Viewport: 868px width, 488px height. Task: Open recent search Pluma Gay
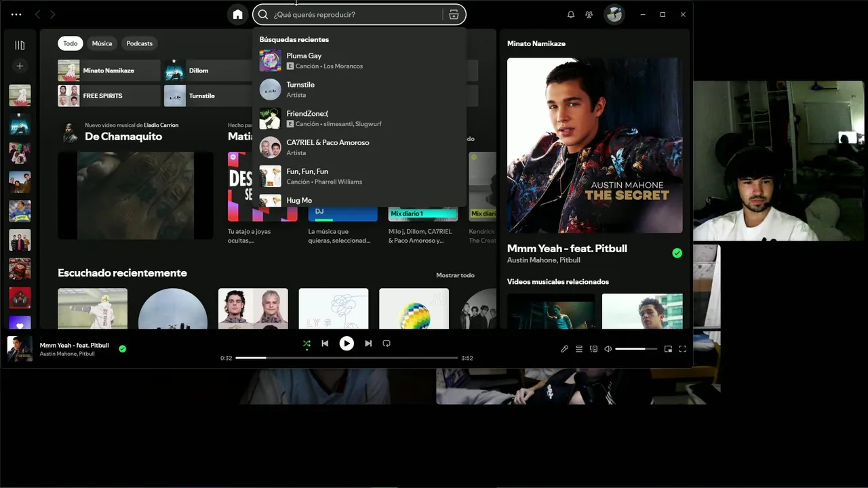pyautogui.click(x=359, y=60)
